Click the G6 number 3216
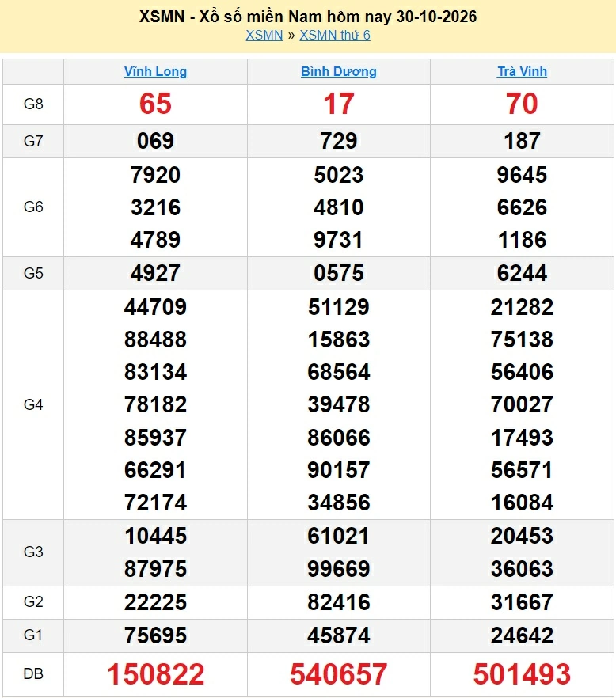616x698 pixels. [155, 207]
